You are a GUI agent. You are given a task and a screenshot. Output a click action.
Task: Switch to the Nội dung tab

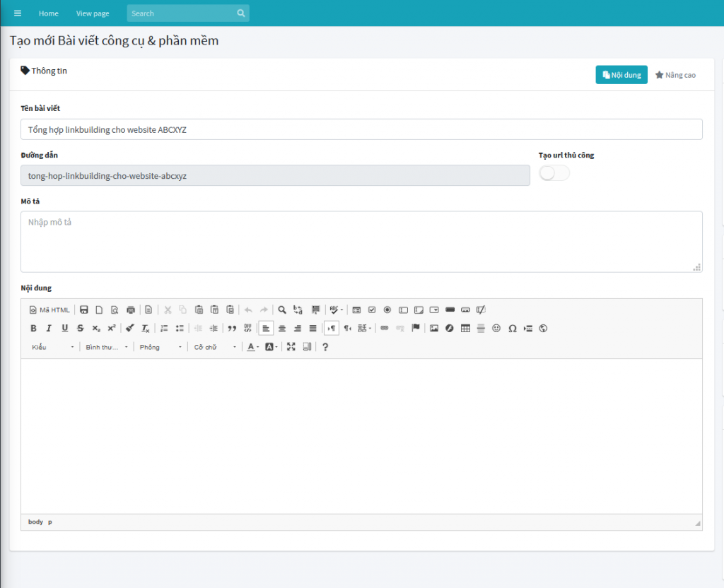coord(621,75)
